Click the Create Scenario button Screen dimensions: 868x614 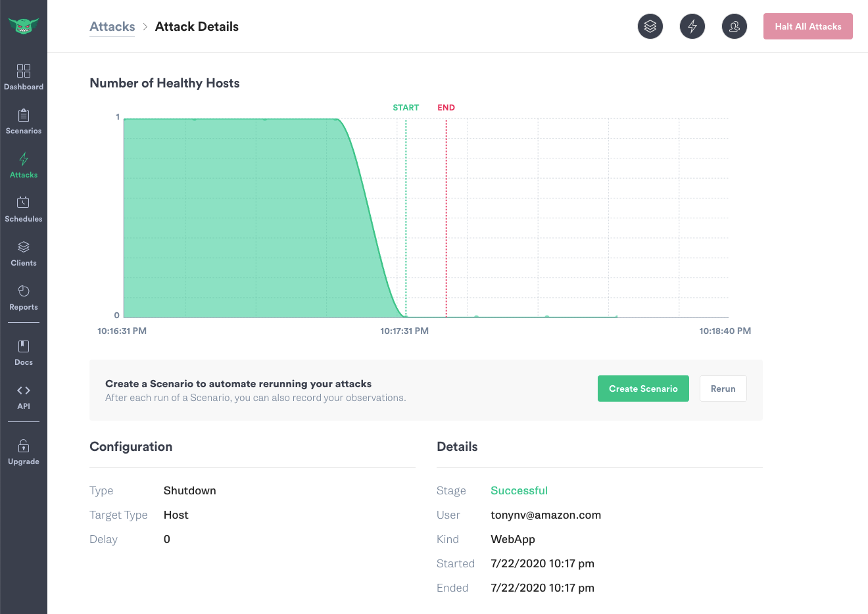coord(643,389)
